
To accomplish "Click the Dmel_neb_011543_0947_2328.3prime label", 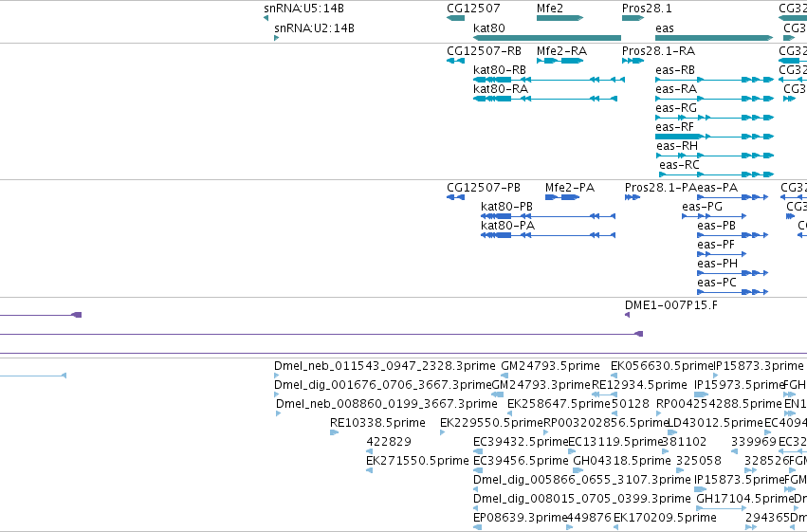I will tap(384, 366).
